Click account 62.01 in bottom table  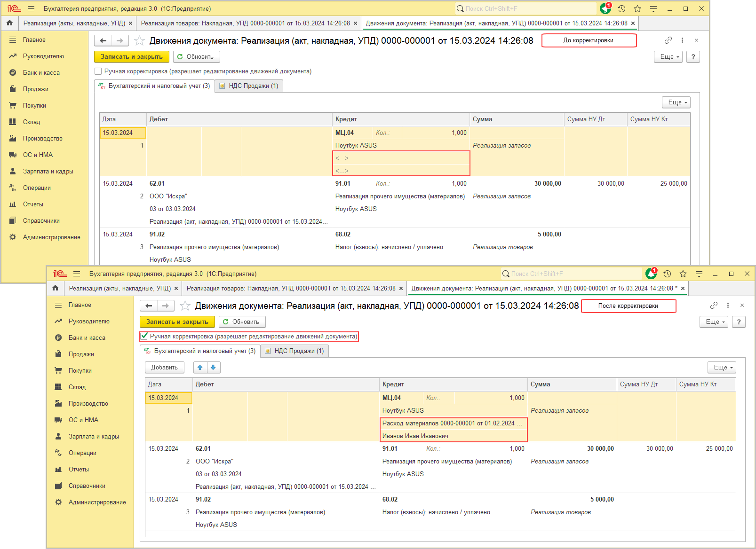pos(203,449)
